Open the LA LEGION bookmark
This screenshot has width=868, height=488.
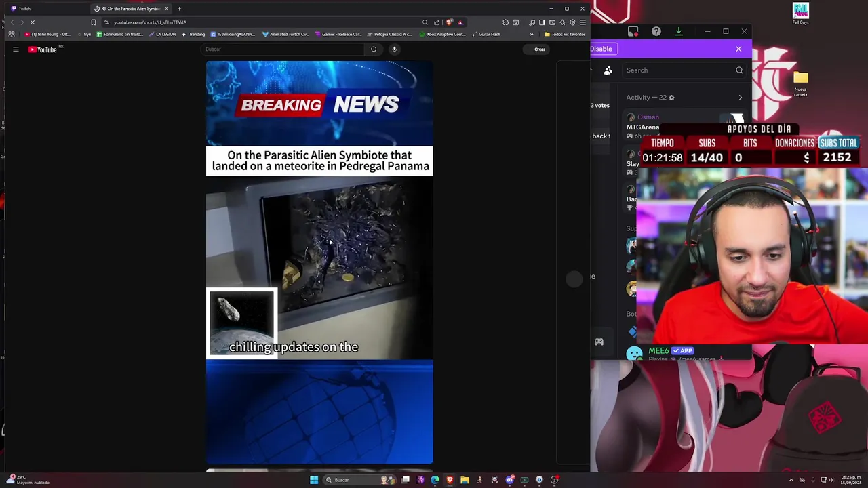click(x=162, y=34)
